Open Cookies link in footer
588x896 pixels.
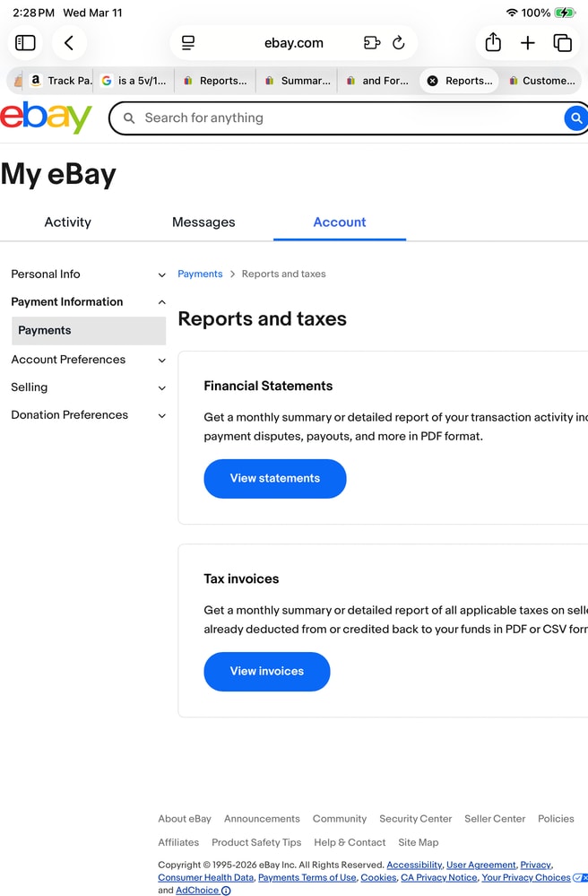(x=378, y=877)
